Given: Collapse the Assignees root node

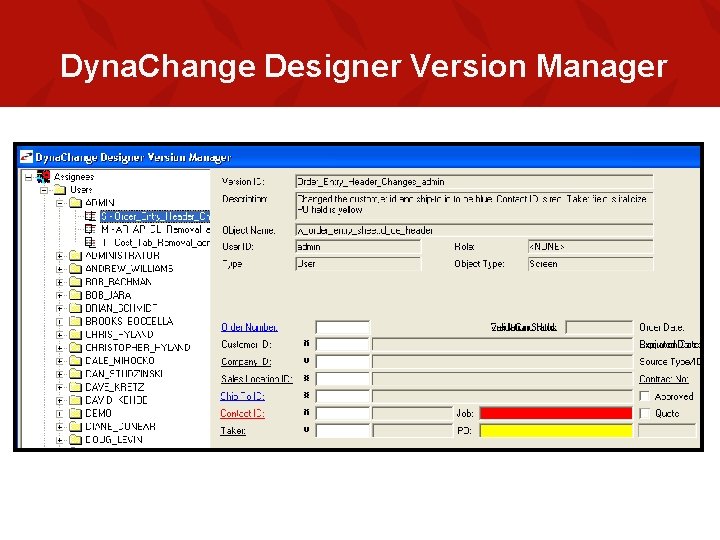Looking at the screenshot, I should (x=29, y=177).
